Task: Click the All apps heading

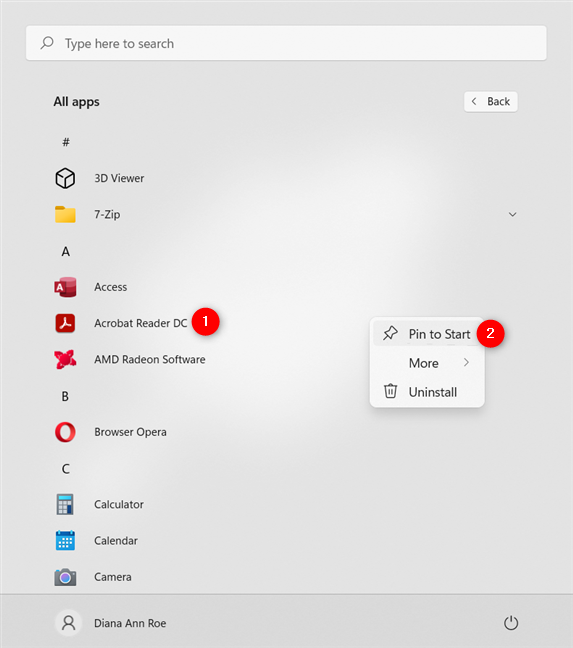Action: tap(76, 102)
